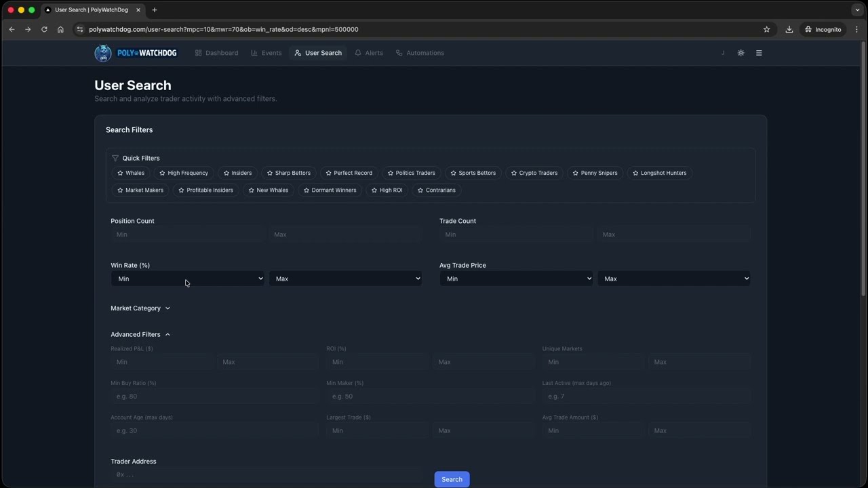Focus the Min Maker (%) field
868x488 pixels.
[x=430, y=396]
